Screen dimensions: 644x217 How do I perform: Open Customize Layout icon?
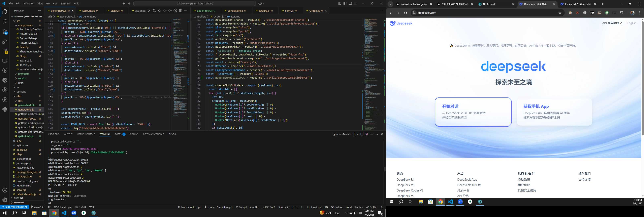340,3
